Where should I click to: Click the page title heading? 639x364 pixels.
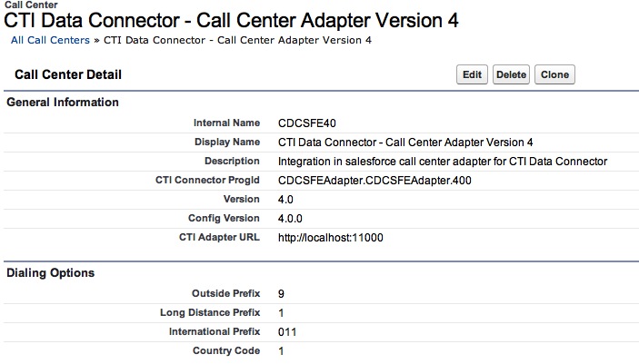coord(232,21)
